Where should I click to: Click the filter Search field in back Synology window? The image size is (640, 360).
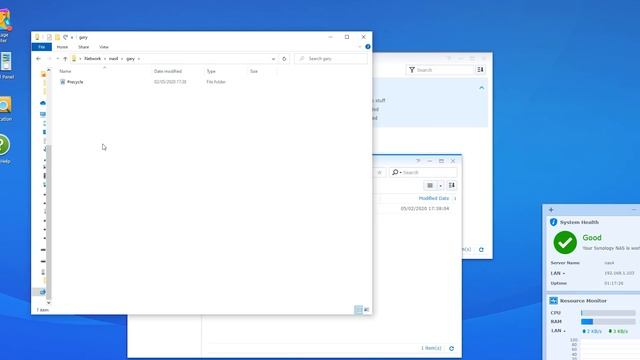click(440, 70)
